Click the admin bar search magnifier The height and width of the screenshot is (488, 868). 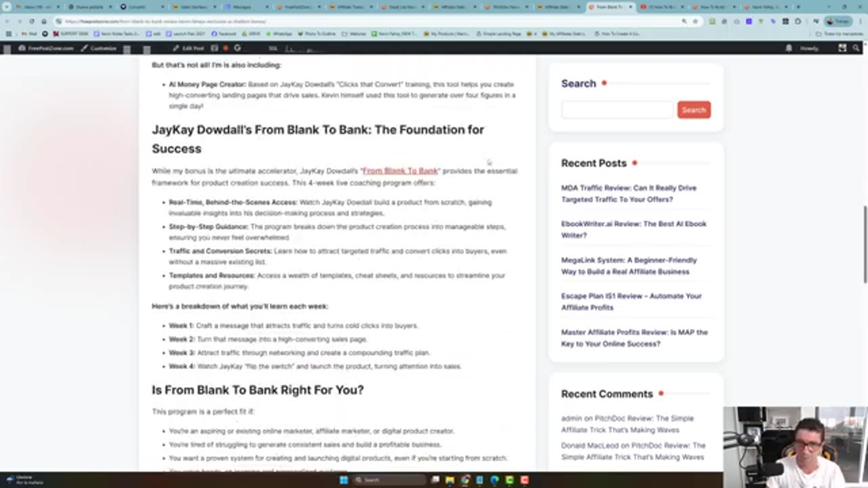[x=857, y=48]
